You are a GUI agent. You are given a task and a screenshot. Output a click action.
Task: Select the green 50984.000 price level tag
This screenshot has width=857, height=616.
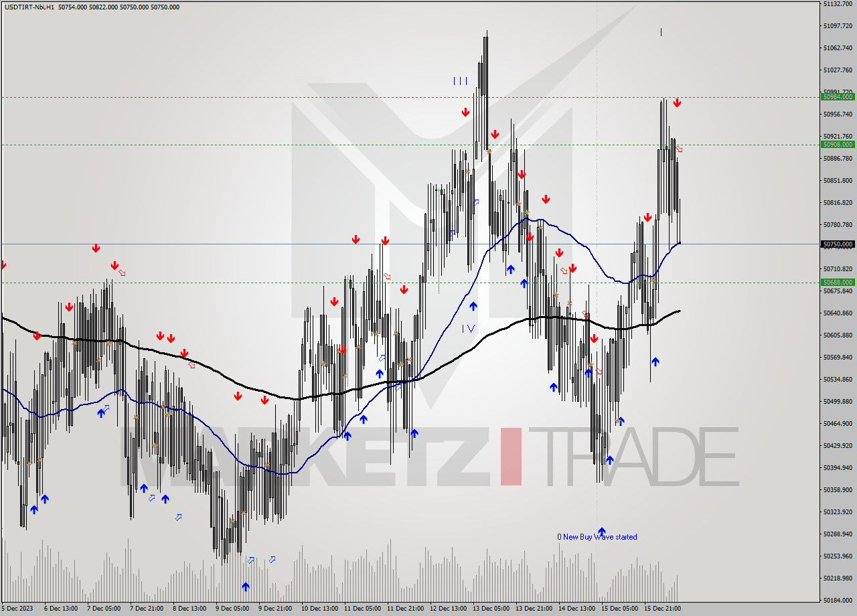coord(838,97)
